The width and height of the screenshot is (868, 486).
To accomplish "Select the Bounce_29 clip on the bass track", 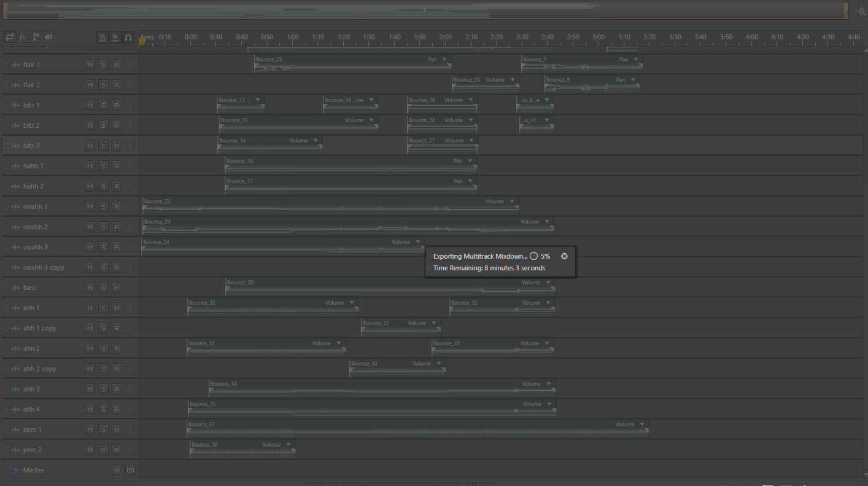I will pyautogui.click(x=390, y=287).
